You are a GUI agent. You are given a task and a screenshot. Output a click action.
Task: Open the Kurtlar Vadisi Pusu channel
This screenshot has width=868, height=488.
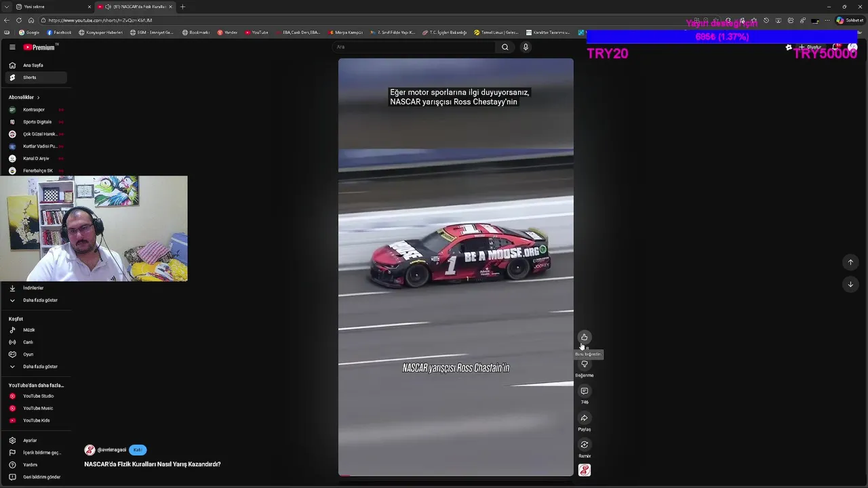35,146
